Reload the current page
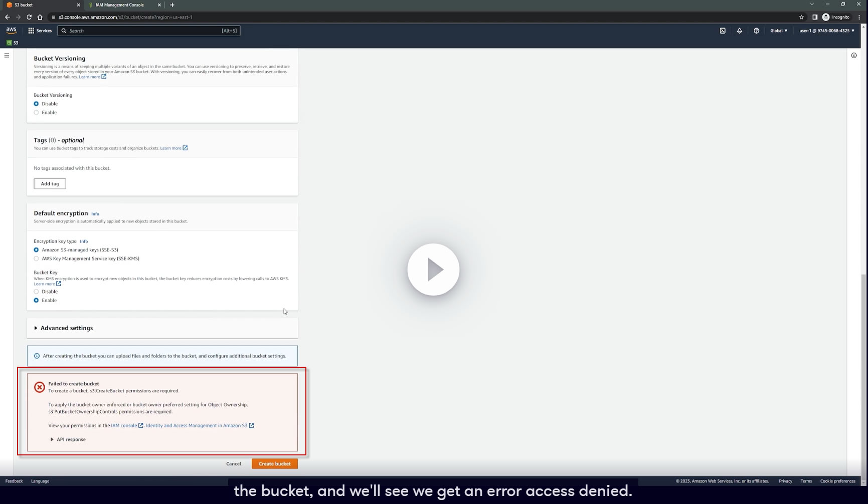Screen dimensions: 868x504 coord(29,17)
